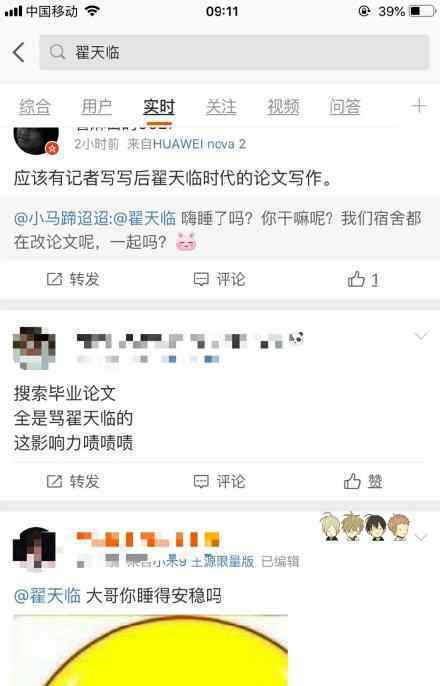Viewport: 440px width, 686px height.
Task: Tap the back arrow icon
Action: pos(18,52)
